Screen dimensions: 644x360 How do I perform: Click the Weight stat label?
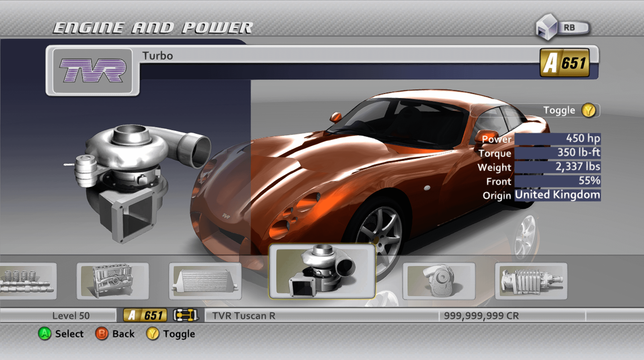(x=494, y=168)
